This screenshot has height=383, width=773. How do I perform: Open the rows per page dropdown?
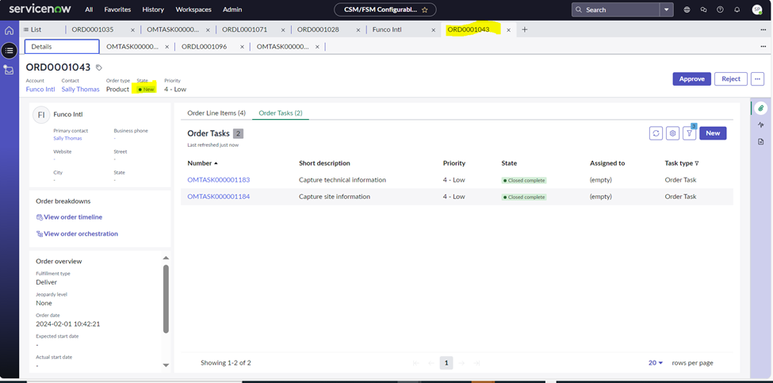[x=656, y=363]
